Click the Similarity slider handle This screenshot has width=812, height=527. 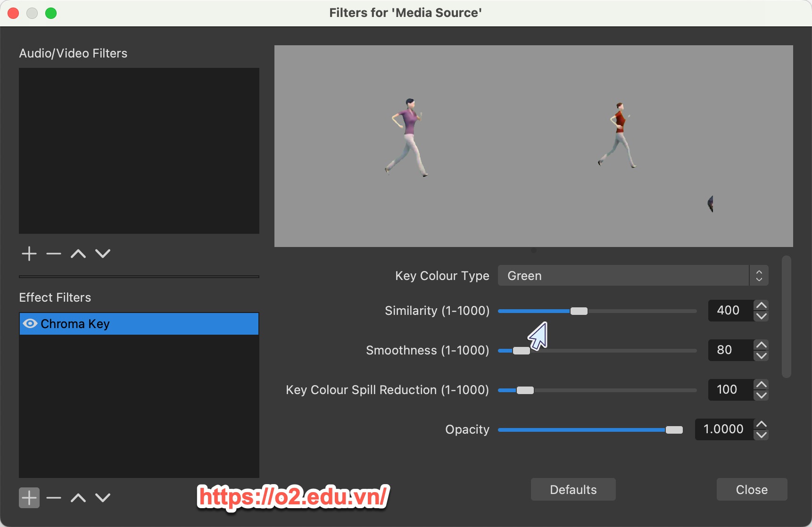pos(579,311)
